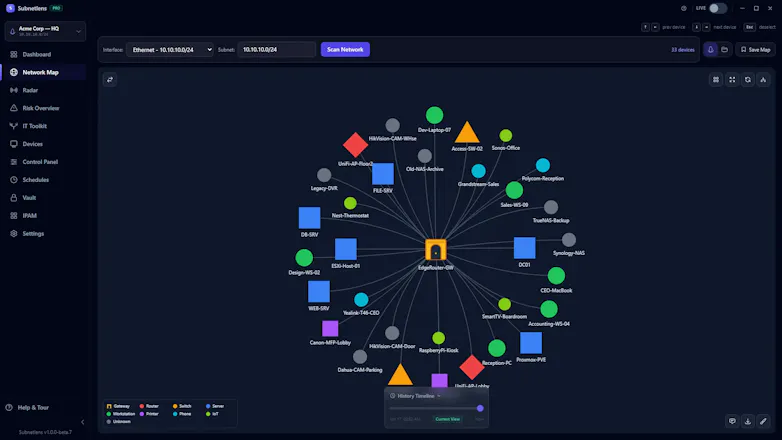The image size is (782, 440).
Task: Click the pencil edit icon at the map's bottom right
Action: (763, 421)
